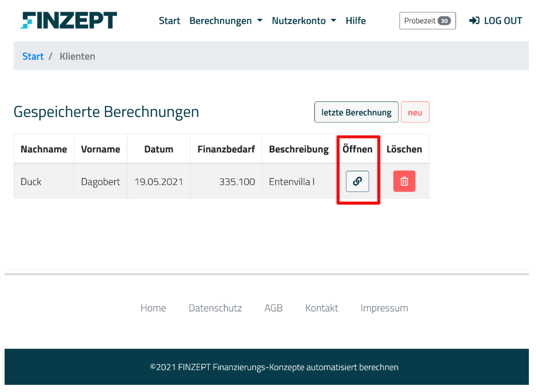Open the Kontakt footer link
This screenshot has width=536, height=392.
(x=321, y=308)
